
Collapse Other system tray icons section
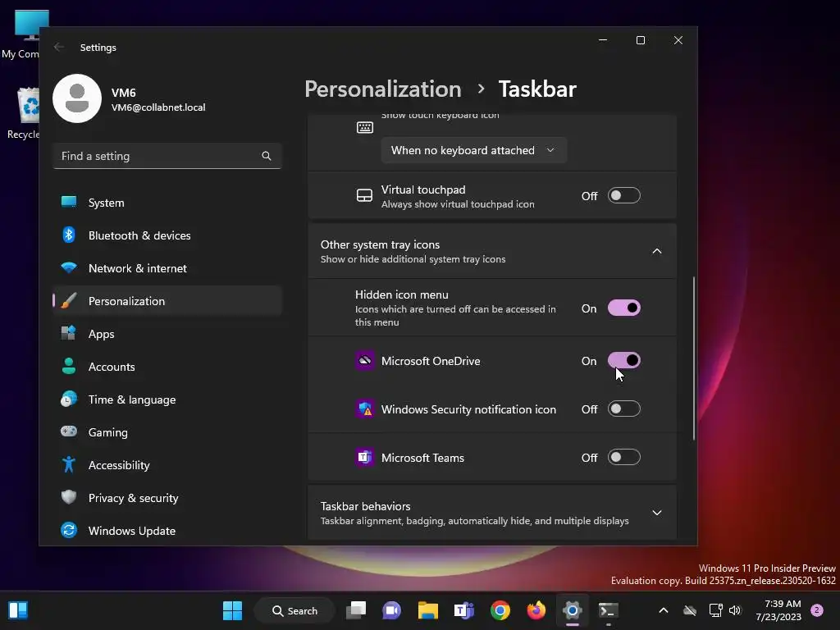click(657, 251)
